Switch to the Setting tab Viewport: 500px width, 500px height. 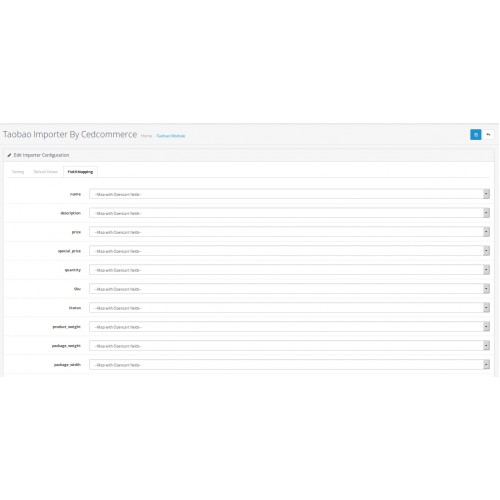pos(18,172)
